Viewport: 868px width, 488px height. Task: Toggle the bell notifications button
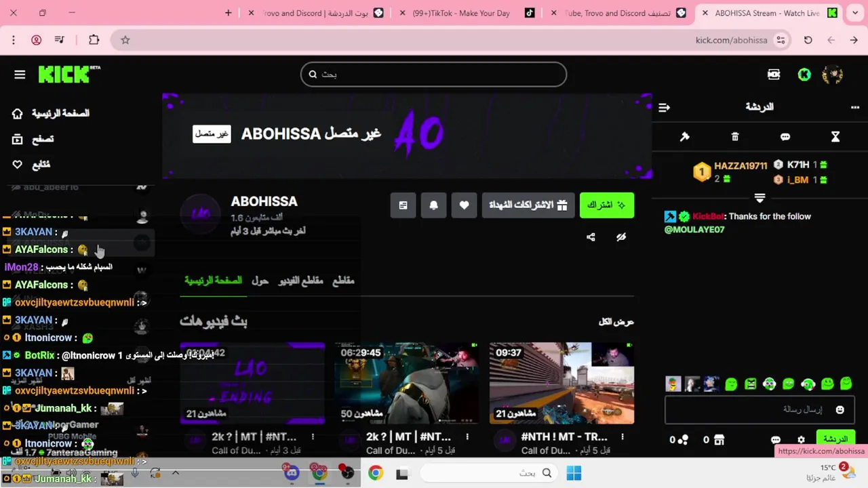[433, 205]
